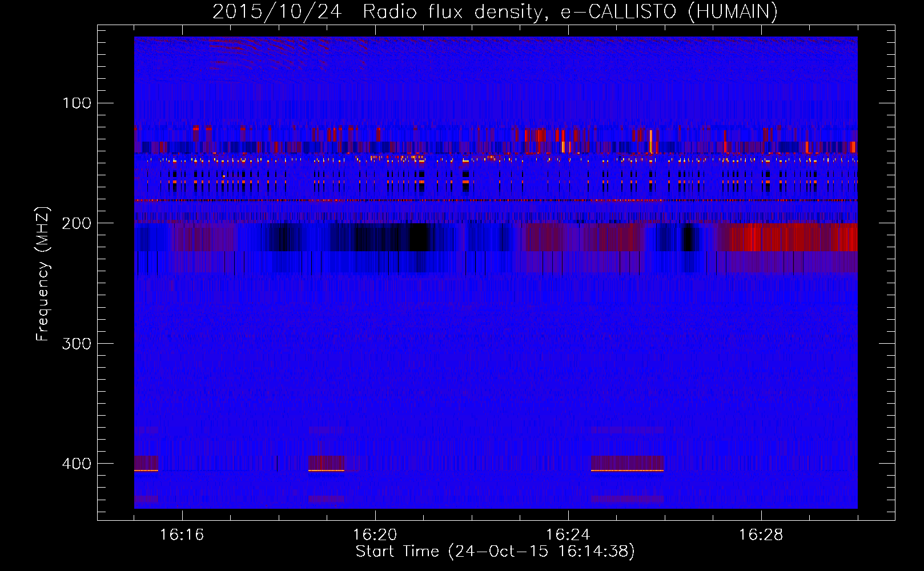This screenshot has width=924, height=571.
Task: Click the '16:28' time tick label
Action: [761, 535]
